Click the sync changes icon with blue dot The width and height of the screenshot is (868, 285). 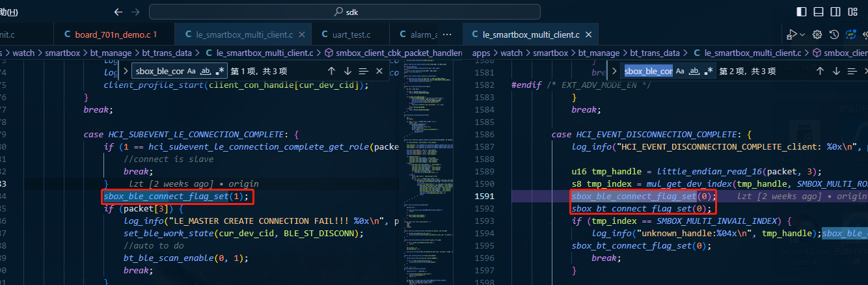pos(850,34)
